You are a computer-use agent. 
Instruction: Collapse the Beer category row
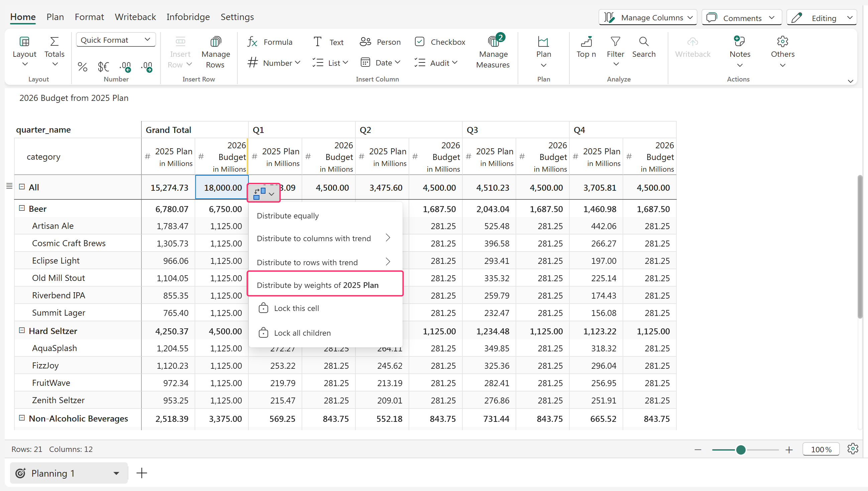(x=22, y=208)
